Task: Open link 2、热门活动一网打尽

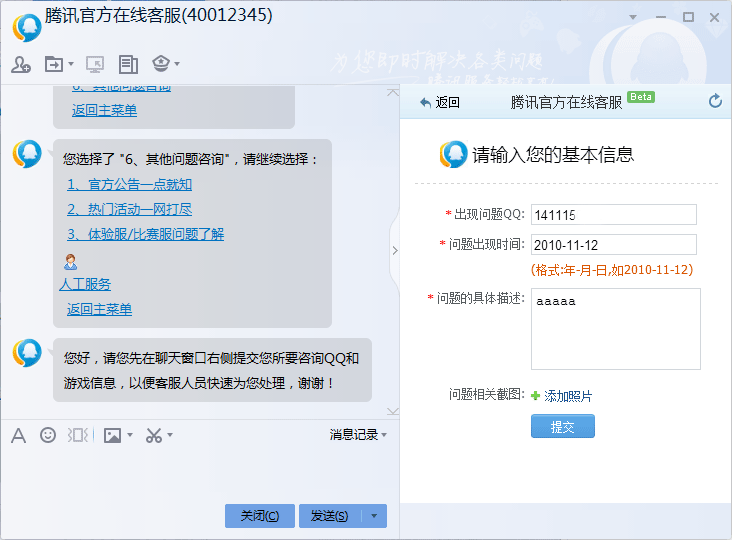Action: click(129, 209)
